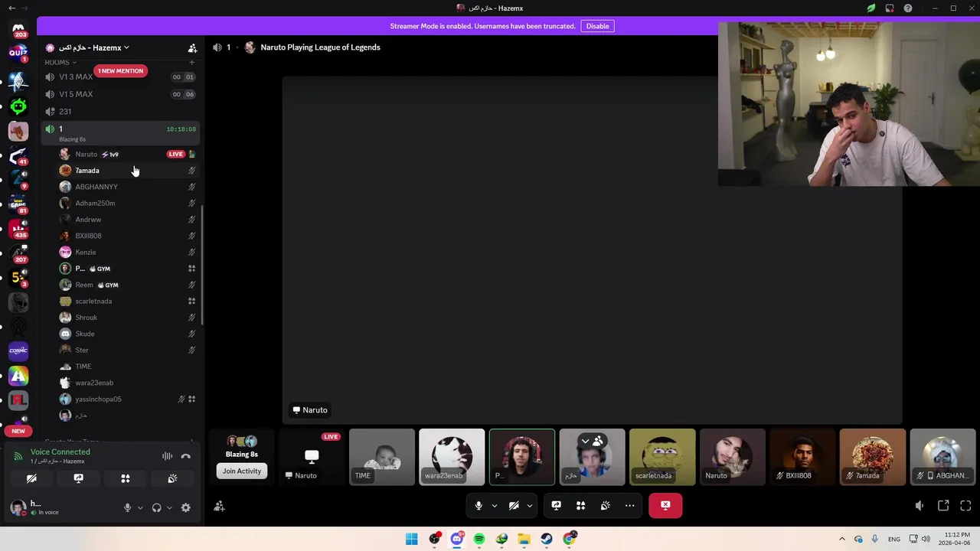The image size is (980, 551).
Task: Open the COSMIC server icon
Action: (x=18, y=350)
